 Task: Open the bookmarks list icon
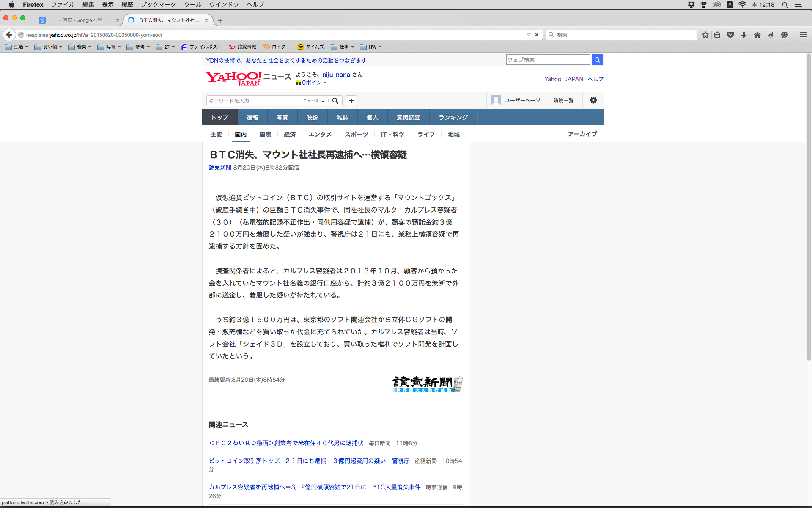717,35
